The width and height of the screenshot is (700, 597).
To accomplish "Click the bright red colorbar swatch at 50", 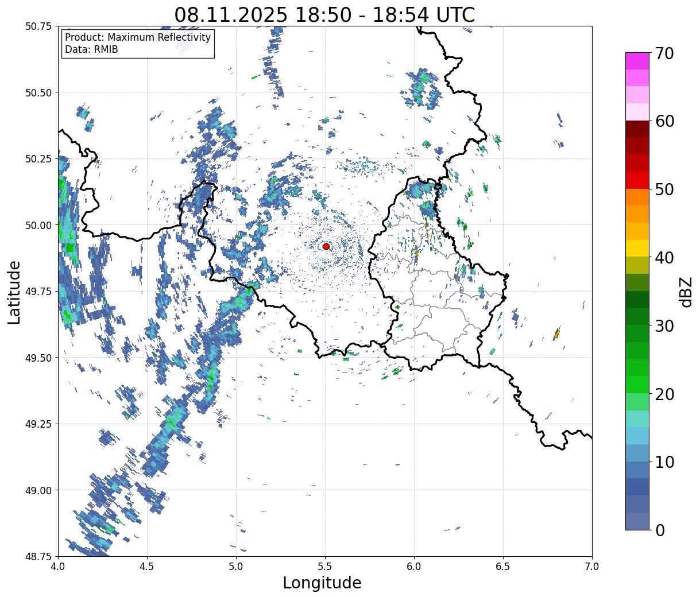I will 637,180.
